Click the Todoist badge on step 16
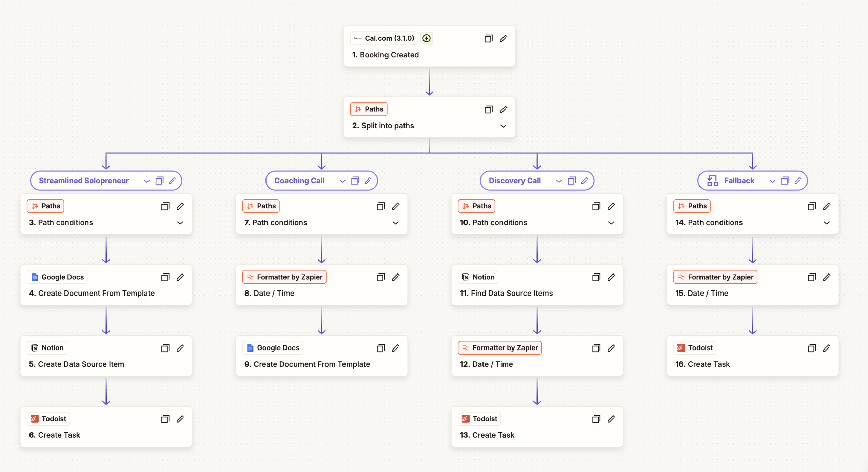Image resolution: width=868 pixels, height=472 pixels. (695, 348)
